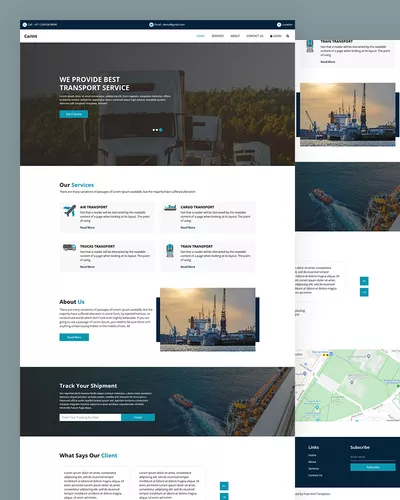Click the Subscribe heading in the footer

[360, 447]
